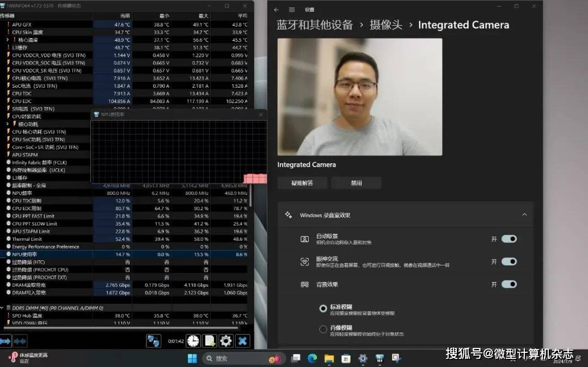This screenshot has height=367, width=588.
Task: Select the Thermal Limit row
Action: tap(124, 239)
